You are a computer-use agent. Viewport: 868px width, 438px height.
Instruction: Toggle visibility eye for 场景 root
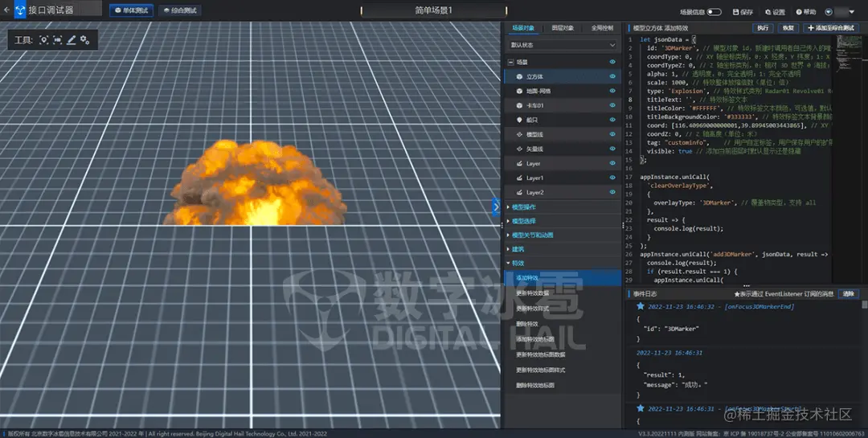point(612,62)
